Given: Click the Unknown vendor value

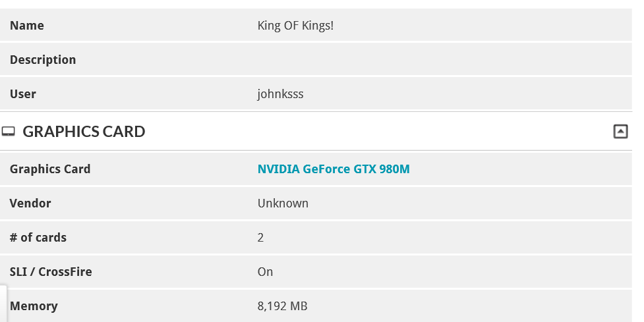Looking at the screenshot, I should coord(283,203).
